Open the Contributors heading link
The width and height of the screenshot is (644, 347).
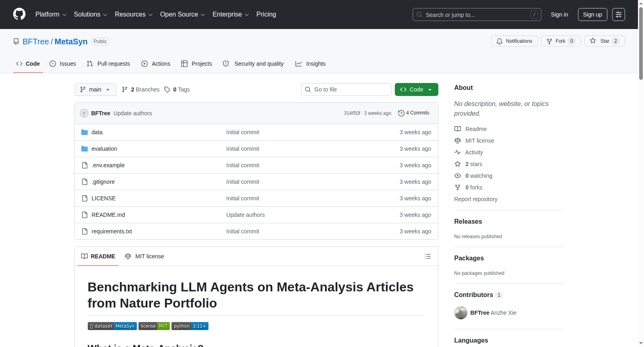[x=479, y=295]
